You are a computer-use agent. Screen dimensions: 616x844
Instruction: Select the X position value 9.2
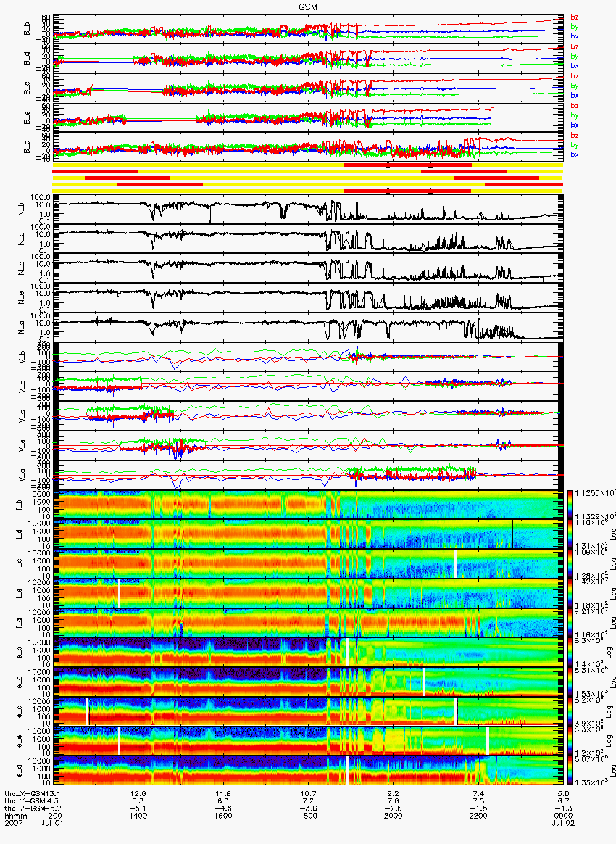[394, 793]
